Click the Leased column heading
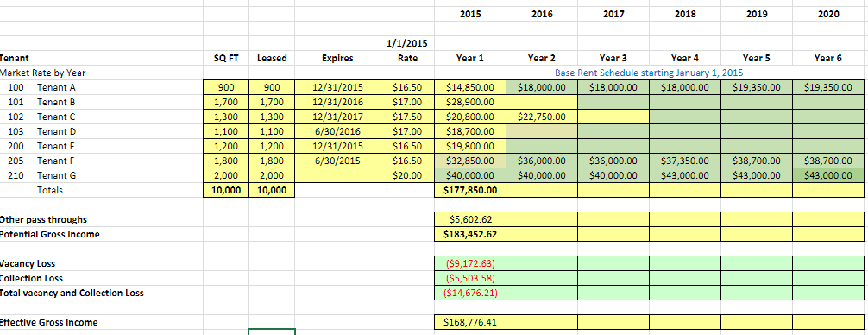This screenshot has width=868, height=335. [x=272, y=58]
